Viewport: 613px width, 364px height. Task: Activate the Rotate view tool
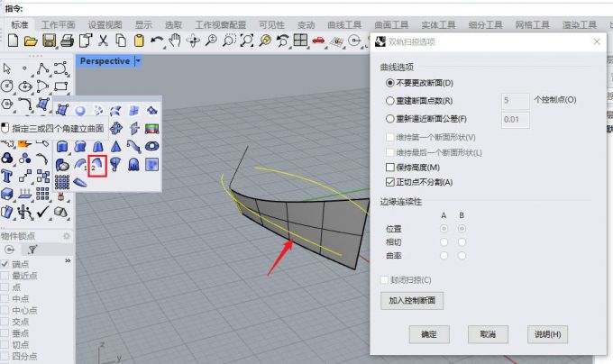point(193,41)
